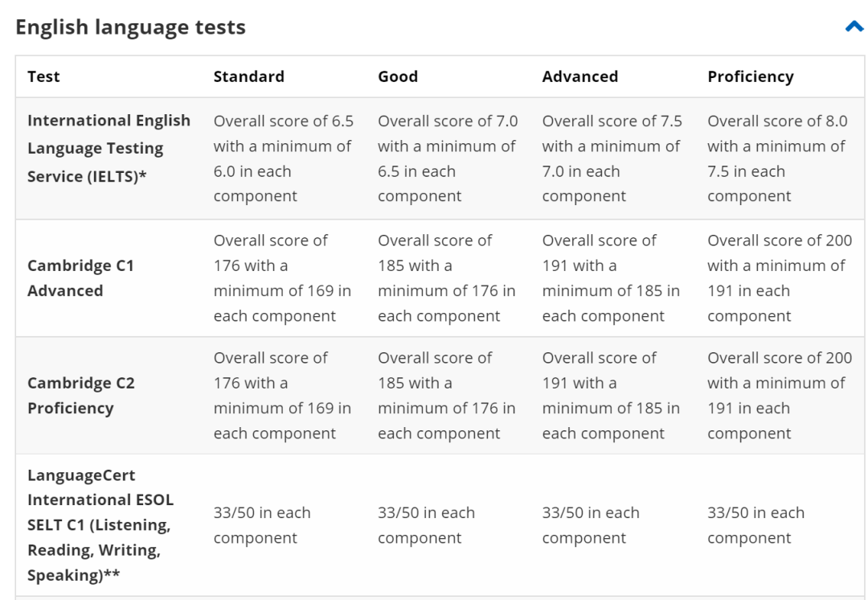The image size is (868, 600).
Task: Select the Cambridge C1 Advanced row label
Action: coord(80,278)
